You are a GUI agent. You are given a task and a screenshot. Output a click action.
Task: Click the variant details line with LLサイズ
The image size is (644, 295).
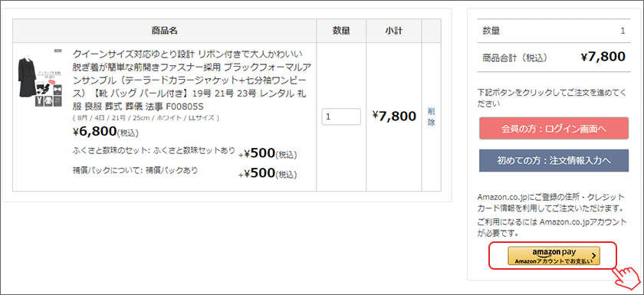(146, 118)
